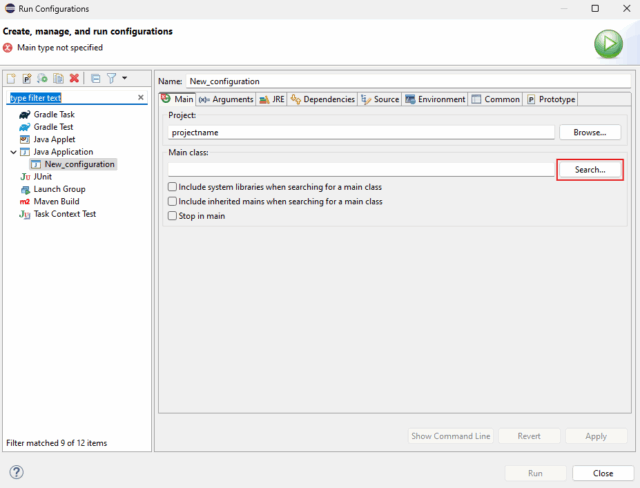Check the Stop in main option

click(x=173, y=215)
